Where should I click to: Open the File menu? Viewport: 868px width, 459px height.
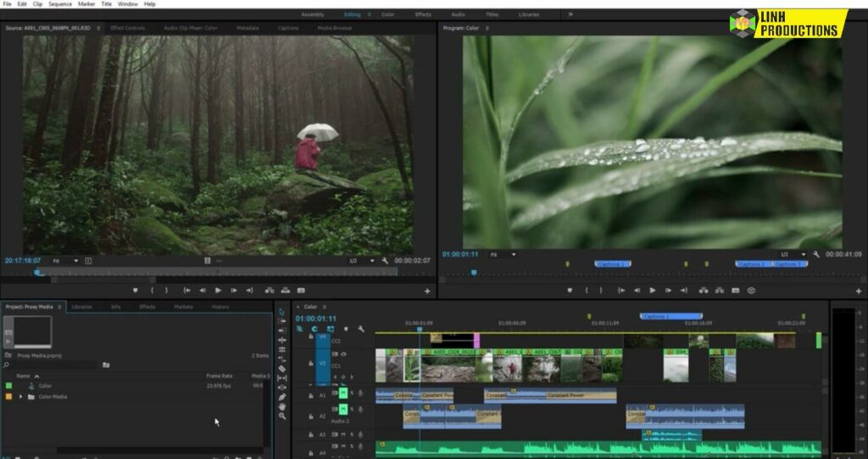point(7,4)
